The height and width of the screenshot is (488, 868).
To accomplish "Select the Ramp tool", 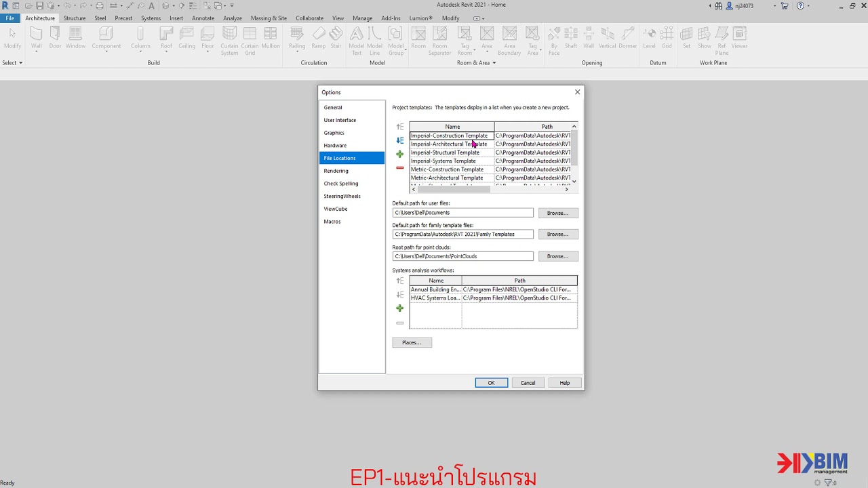I will pos(319,38).
